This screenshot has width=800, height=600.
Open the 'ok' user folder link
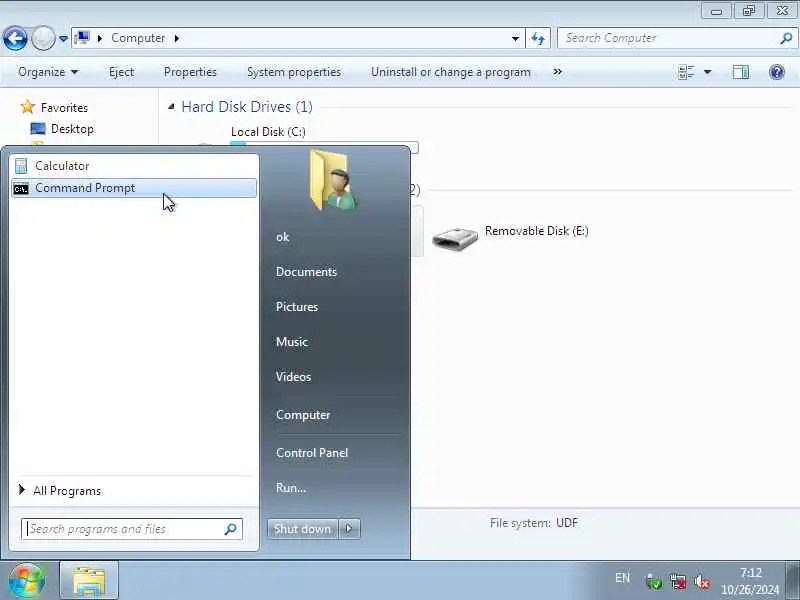(x=283, y=237)
